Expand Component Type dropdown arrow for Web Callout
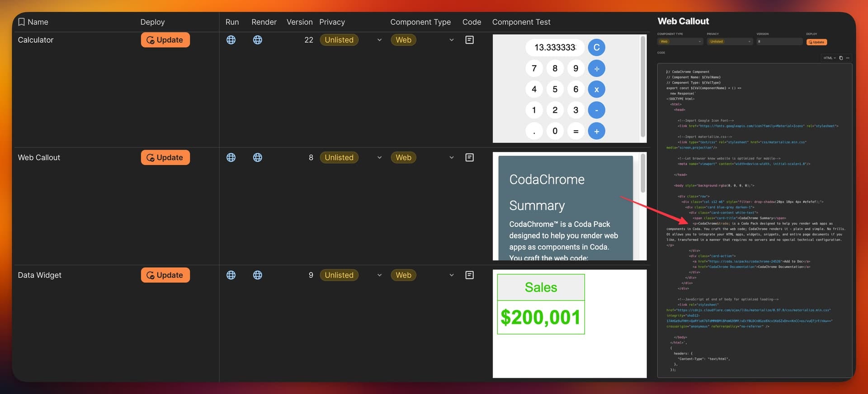This screenshot has height=394, width=868. 451,157
